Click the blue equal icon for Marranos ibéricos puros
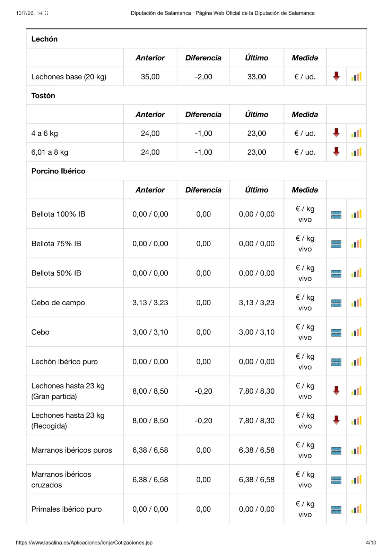The width and height of the screenshot is (392, 555). click(x=336, y=451)
